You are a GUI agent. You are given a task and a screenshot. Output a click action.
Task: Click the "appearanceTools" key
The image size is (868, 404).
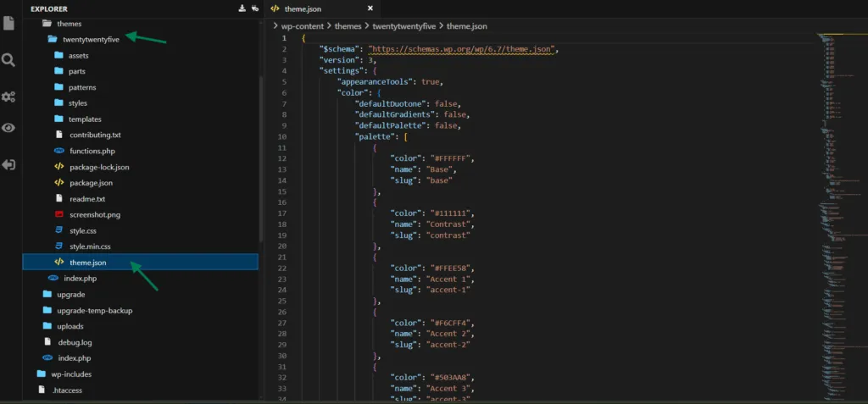[x=376, y=81]
